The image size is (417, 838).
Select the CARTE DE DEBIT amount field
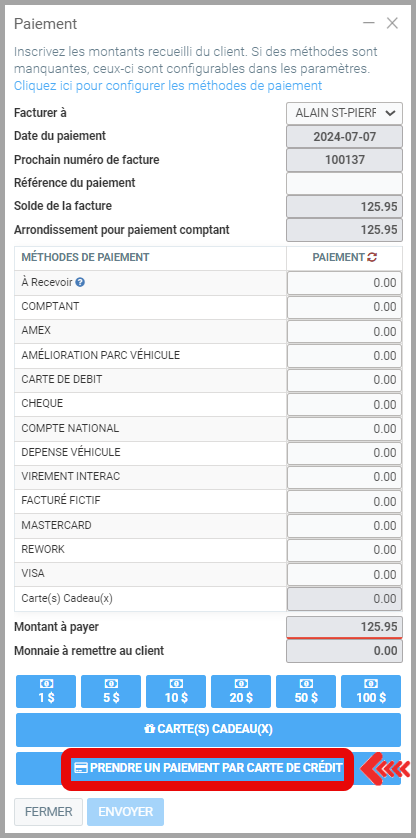(344, 380)
